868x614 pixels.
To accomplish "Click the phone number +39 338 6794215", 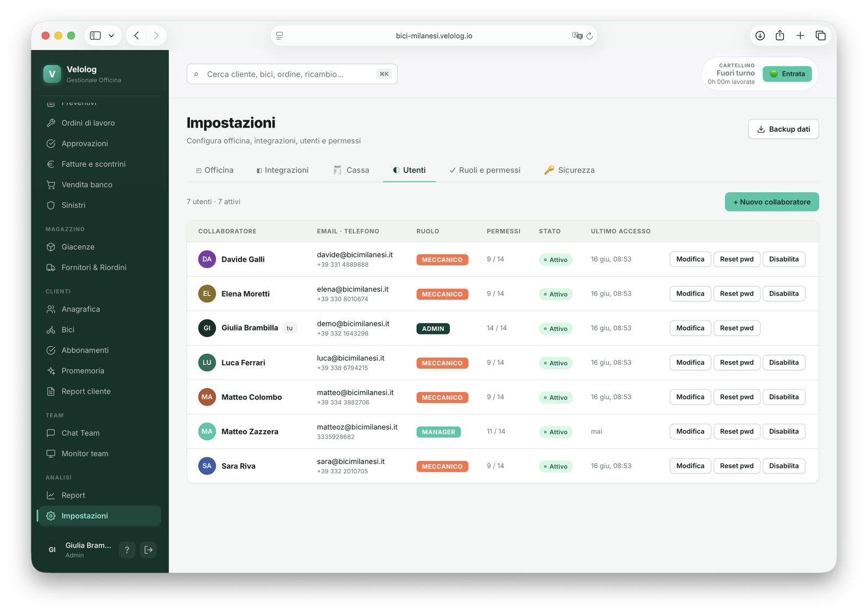I will tap(342, 368).
